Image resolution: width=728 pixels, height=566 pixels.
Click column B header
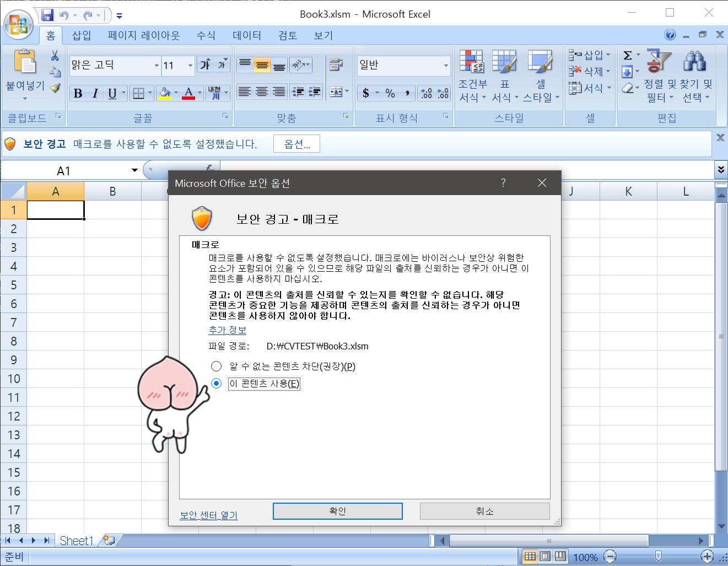(x=112, y=191)
